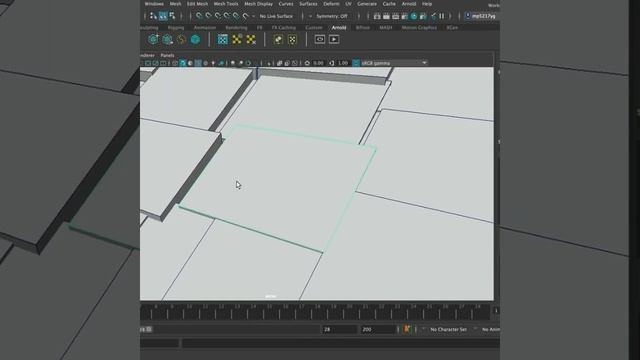Click the orange circular arrow Arnold shelf icon
The image size is (640, 360).
181,39
